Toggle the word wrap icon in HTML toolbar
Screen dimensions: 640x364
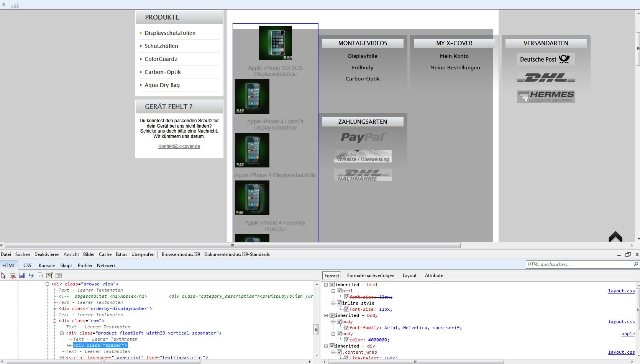click(59, 275)
